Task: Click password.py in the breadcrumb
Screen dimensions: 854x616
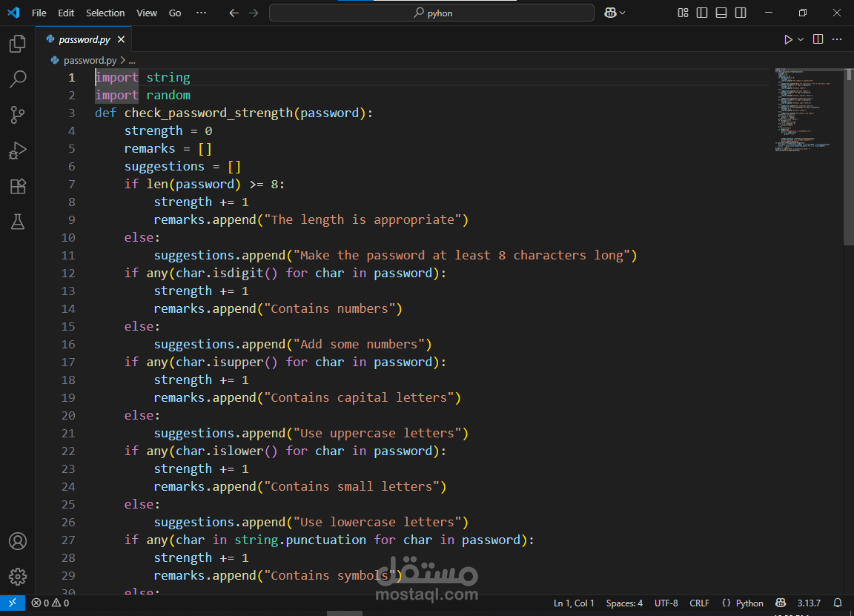Action: [x=90, y=61]
